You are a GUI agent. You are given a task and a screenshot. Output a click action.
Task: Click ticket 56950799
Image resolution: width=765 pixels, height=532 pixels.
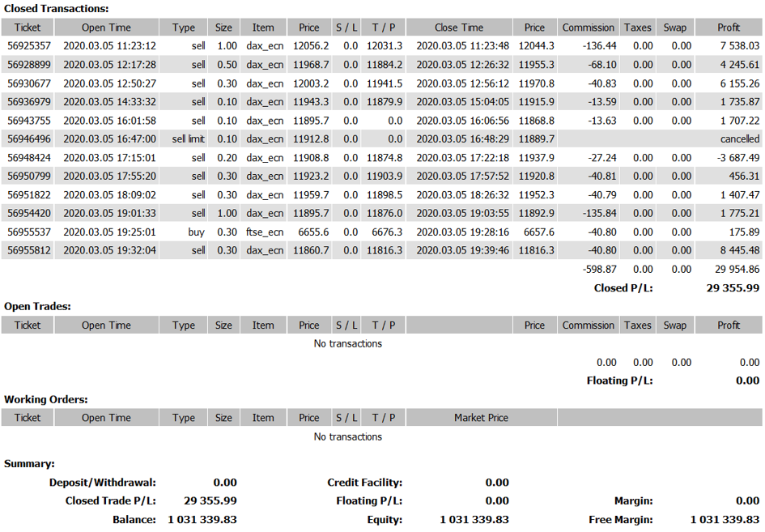(x=29, y=177)
